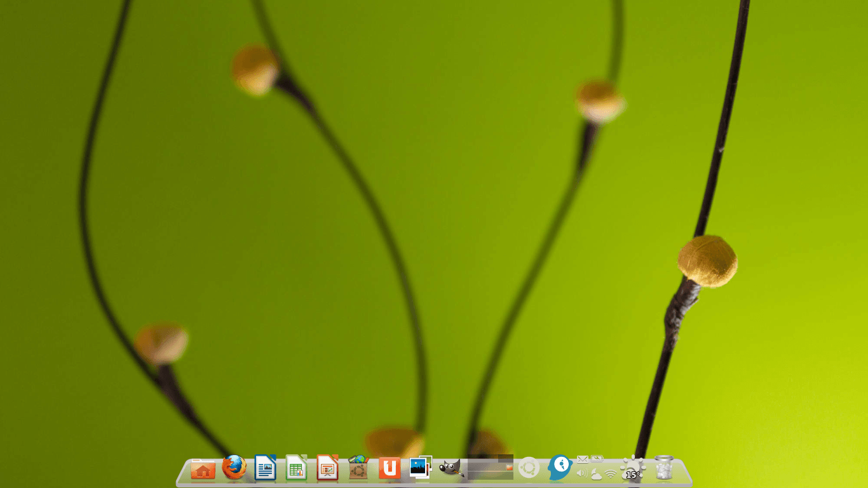Open the volume speaker indicator
Image resolution: width=868 pixels, height=488 pixels.
point(581,473)
